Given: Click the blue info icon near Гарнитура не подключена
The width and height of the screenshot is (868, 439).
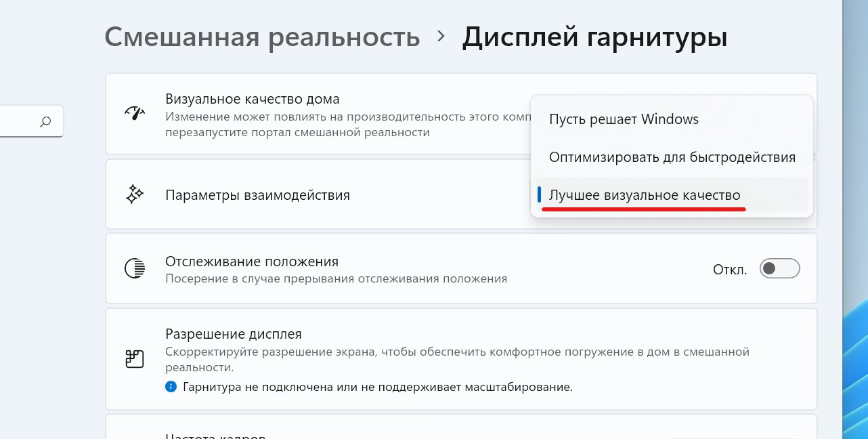Looking at the screenshot, I should 171,388.
